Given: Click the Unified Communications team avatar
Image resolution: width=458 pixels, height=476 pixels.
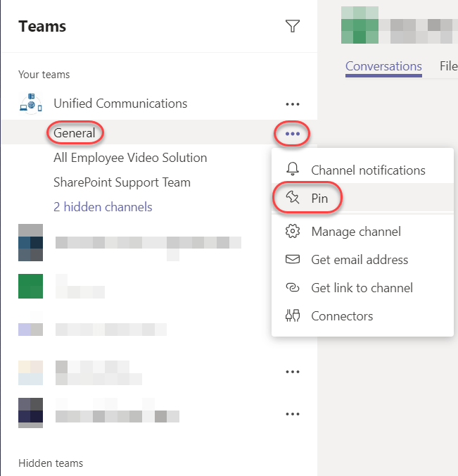Looking at the screenshot, I should 31,104.
